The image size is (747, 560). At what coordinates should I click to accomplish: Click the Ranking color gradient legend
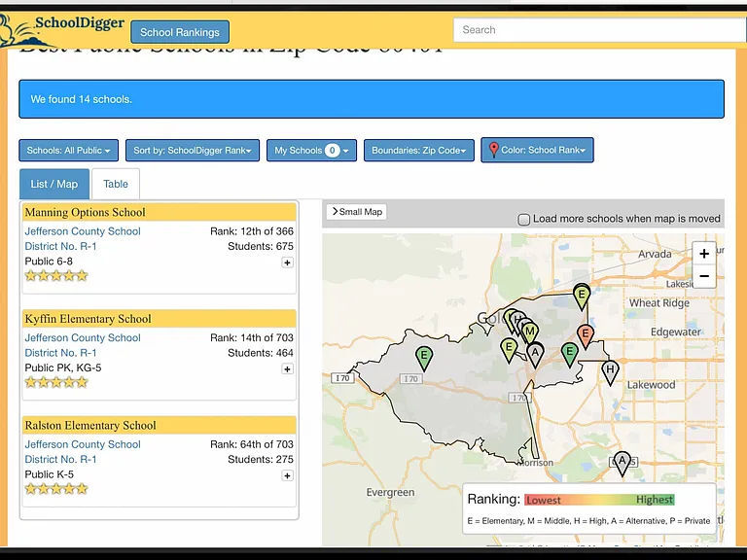point(599,500)
